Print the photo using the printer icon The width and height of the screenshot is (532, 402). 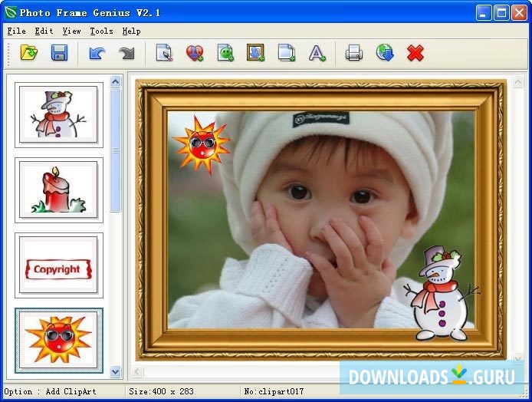pyautogui.click(x=354, y=53)
